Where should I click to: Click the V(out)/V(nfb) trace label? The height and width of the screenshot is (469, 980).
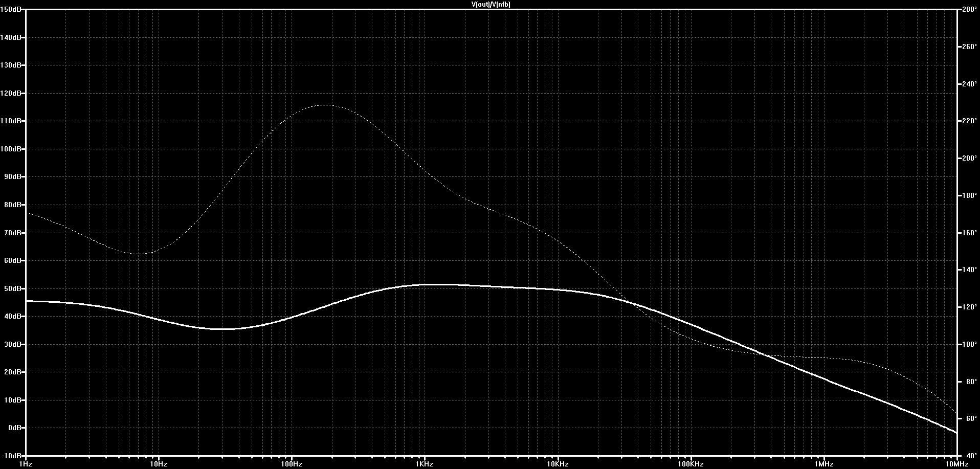pos(491,4)
